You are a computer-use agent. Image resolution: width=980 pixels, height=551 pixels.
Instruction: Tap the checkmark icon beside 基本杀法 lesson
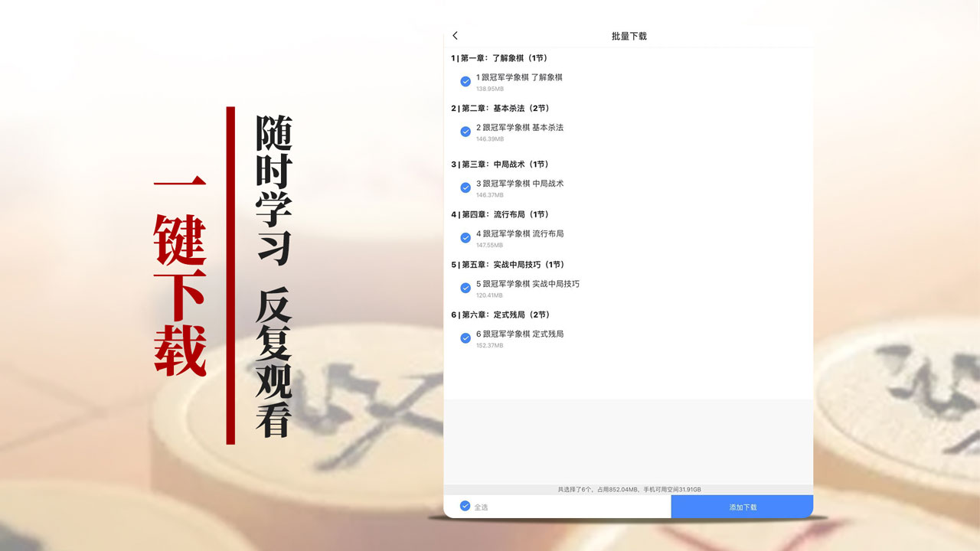(465, 131)
